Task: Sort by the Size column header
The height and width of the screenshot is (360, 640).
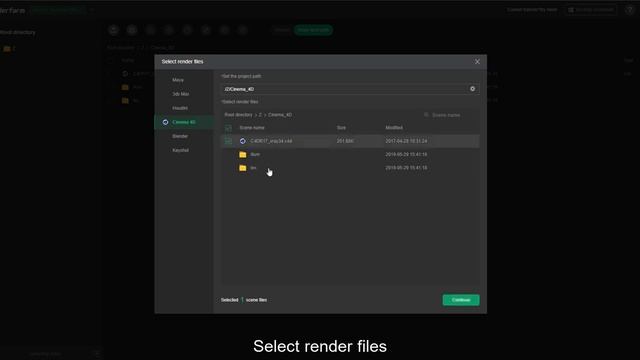Action: [x=341, y=128]
